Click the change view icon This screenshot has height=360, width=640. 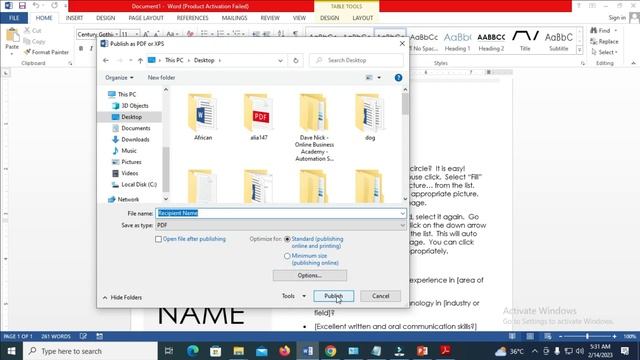pos(369,78)
